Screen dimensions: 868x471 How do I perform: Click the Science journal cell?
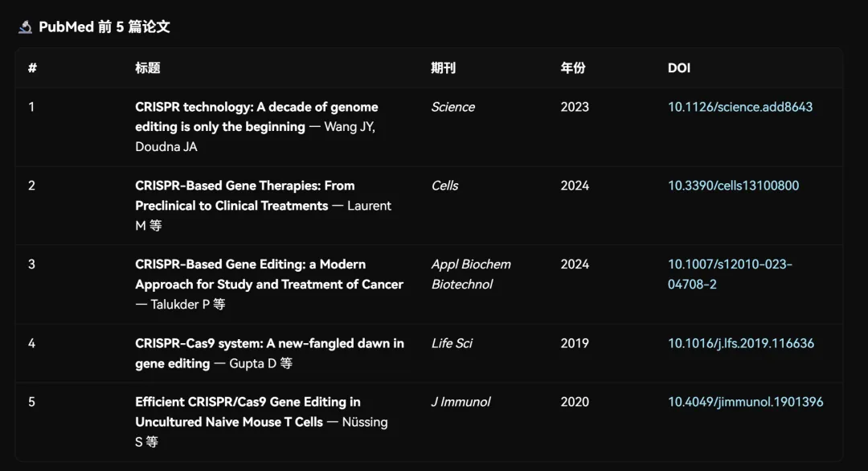click(x=452, y=107)
